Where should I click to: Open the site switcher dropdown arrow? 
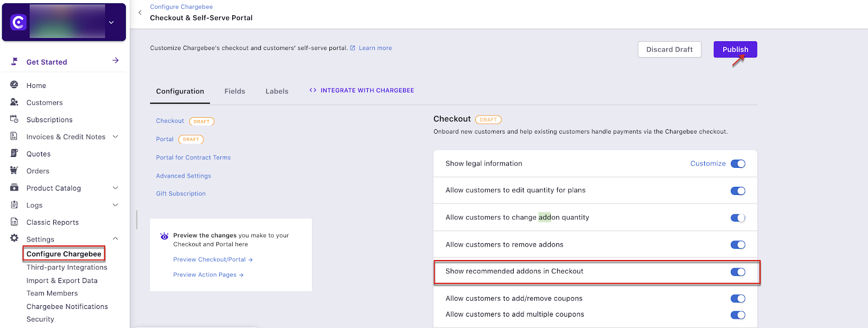pyautogui.click(x=111, y=22)
